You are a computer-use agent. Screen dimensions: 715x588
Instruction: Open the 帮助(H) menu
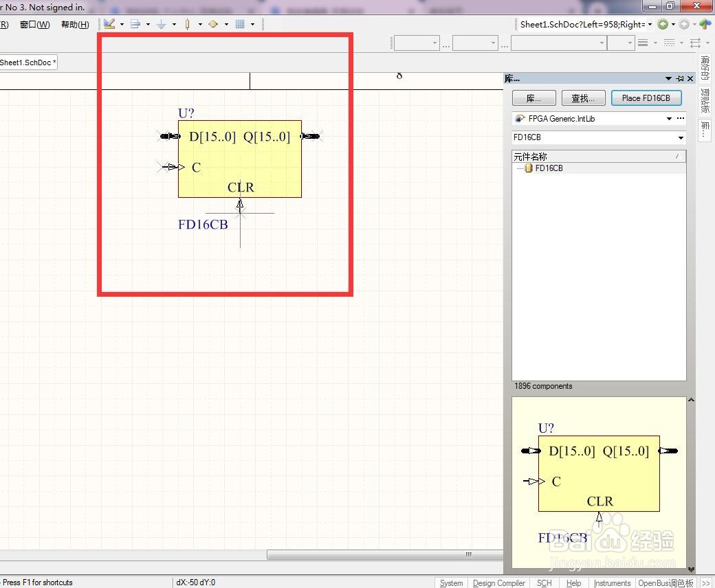(75, 25)
